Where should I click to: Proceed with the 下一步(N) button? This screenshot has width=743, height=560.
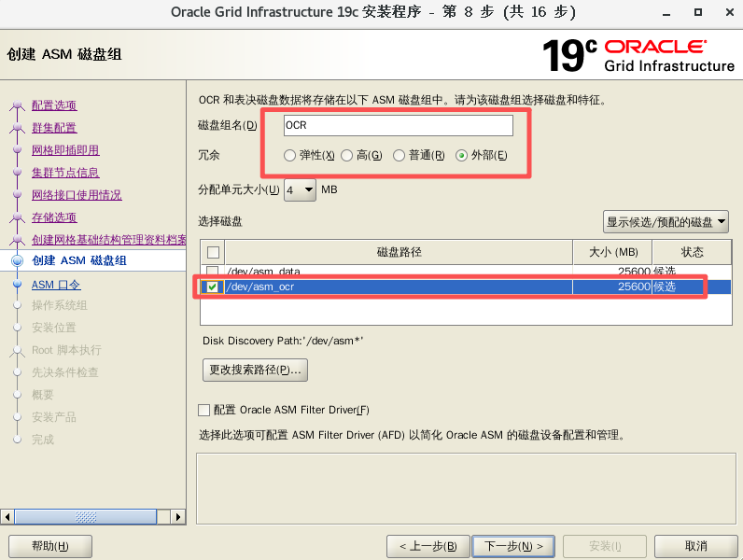click(513, 546)
